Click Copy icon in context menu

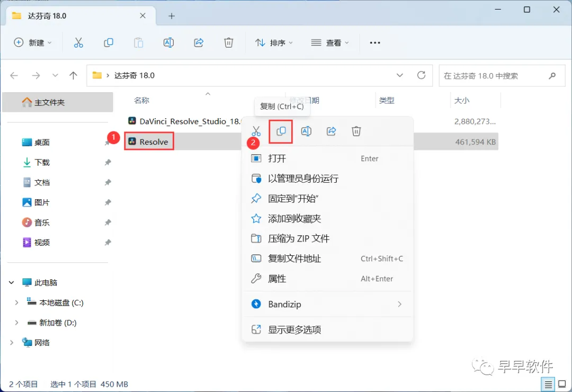tap(281, 131)
